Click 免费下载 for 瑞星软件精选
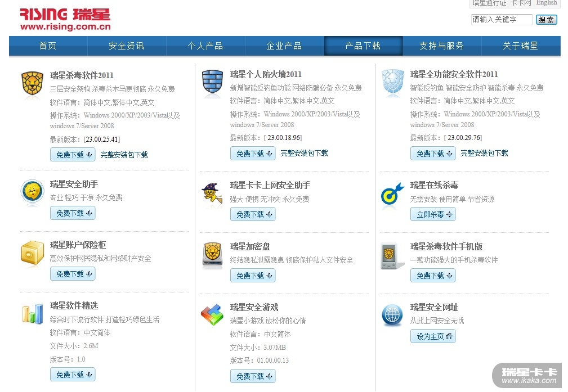The width and height of the screenshot is (568, 392). (x=73, y=375)
